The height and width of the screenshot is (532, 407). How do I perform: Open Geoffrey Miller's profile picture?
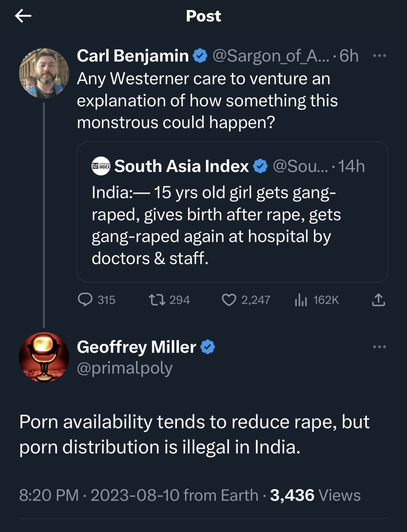(x=44, y=357)
